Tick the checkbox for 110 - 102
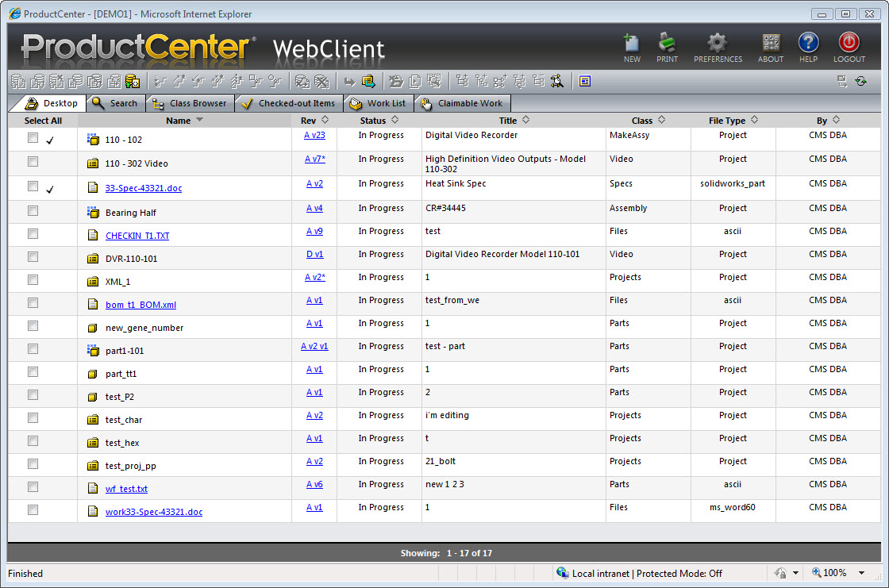 (33, 138)
